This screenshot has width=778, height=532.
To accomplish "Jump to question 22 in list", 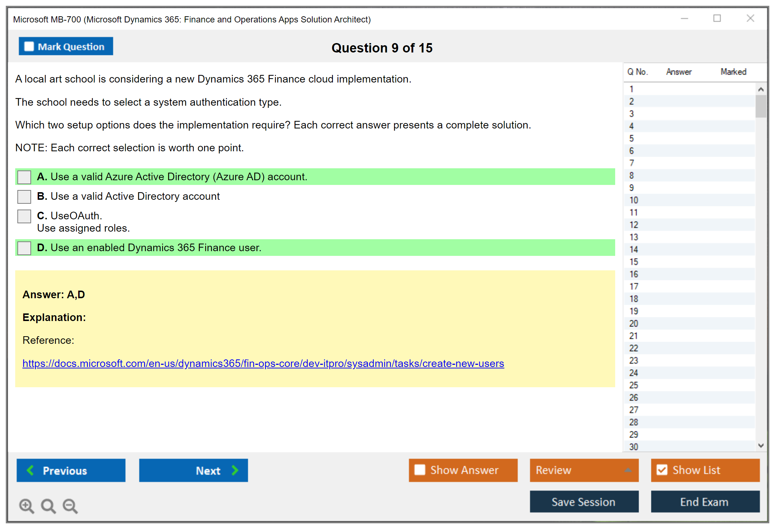I will click(634, 348).
